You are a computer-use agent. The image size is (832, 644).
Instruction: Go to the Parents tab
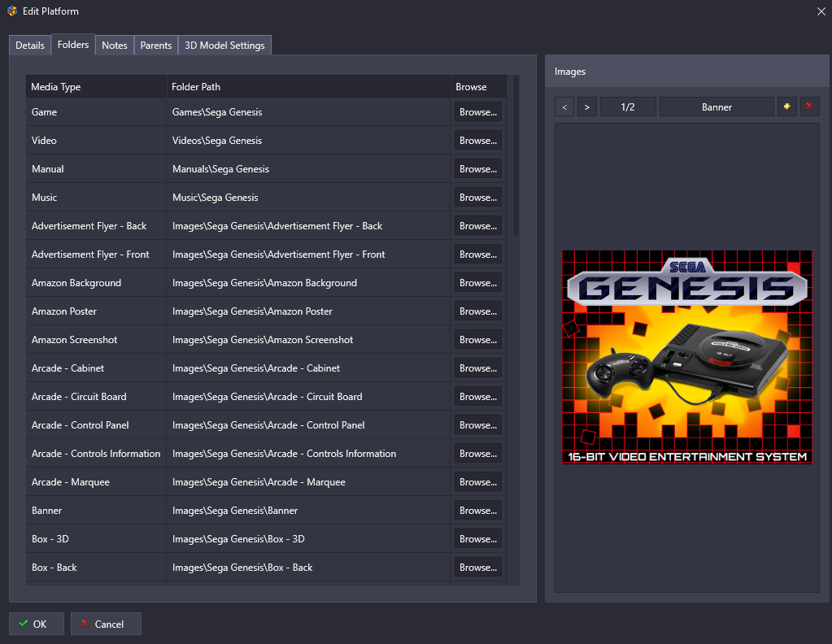pyautogui.click(x=156, y=45)
